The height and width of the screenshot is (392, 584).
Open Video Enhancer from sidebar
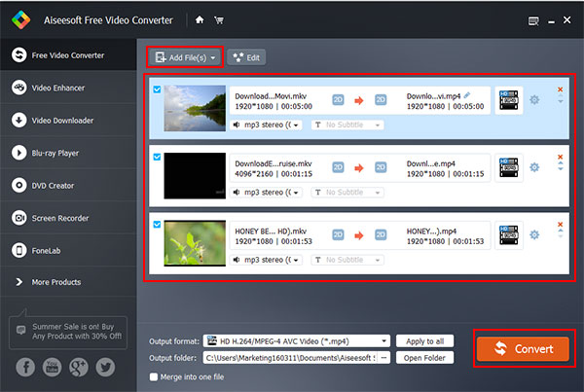pos(68,88)
